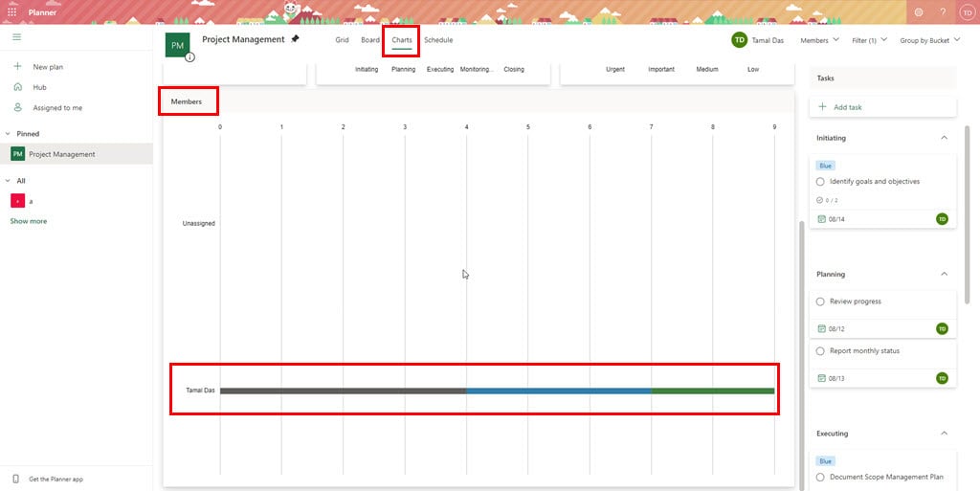Click the plus icon beside New plan
The height and width of the screenshot is (491, 980).
17,66
